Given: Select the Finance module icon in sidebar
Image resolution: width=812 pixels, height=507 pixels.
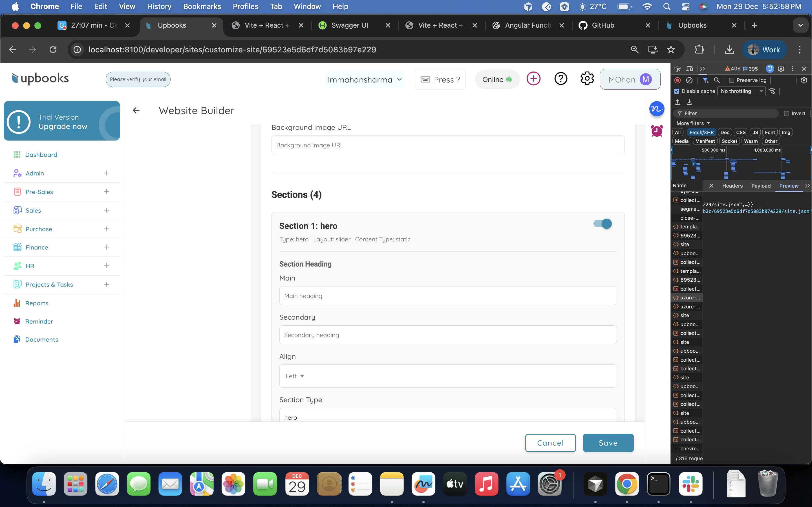Looking at the screenshot, I should pos(17,247).
